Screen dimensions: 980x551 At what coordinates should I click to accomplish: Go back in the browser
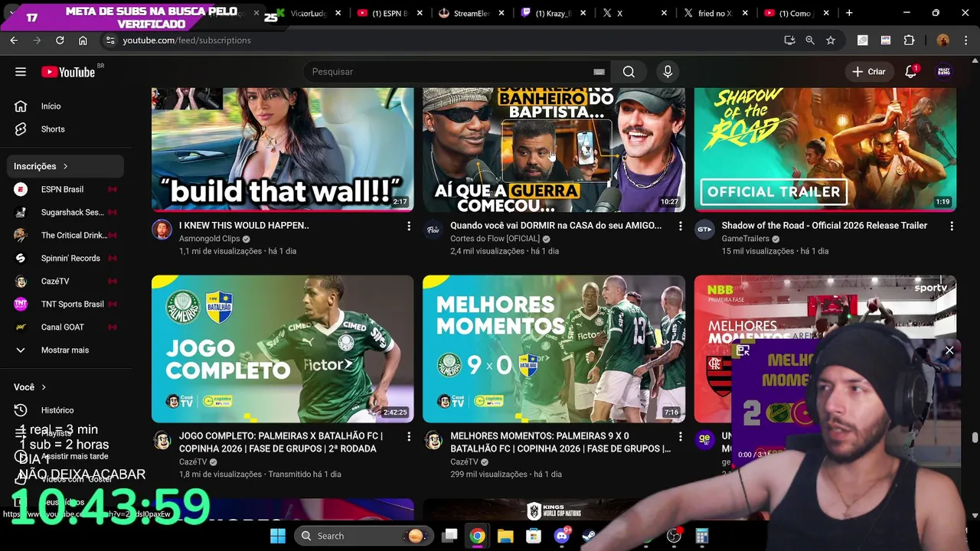(x=14, y=41)
